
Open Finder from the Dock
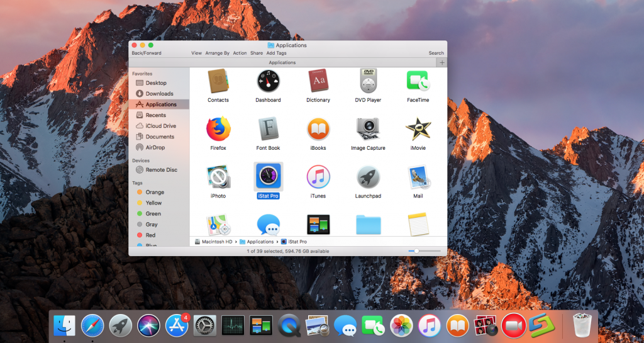(x=65, y=326)
